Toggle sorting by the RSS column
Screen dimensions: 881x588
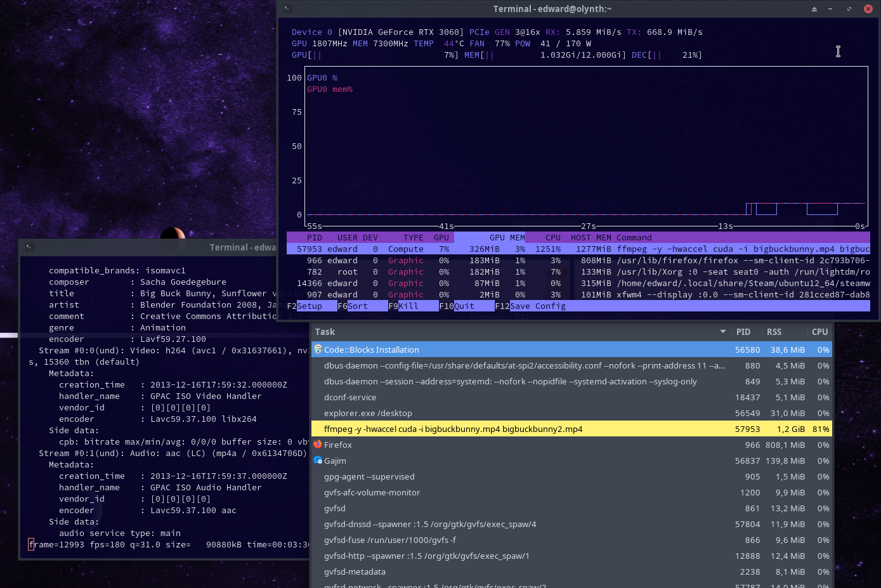[x=774, y=331]
